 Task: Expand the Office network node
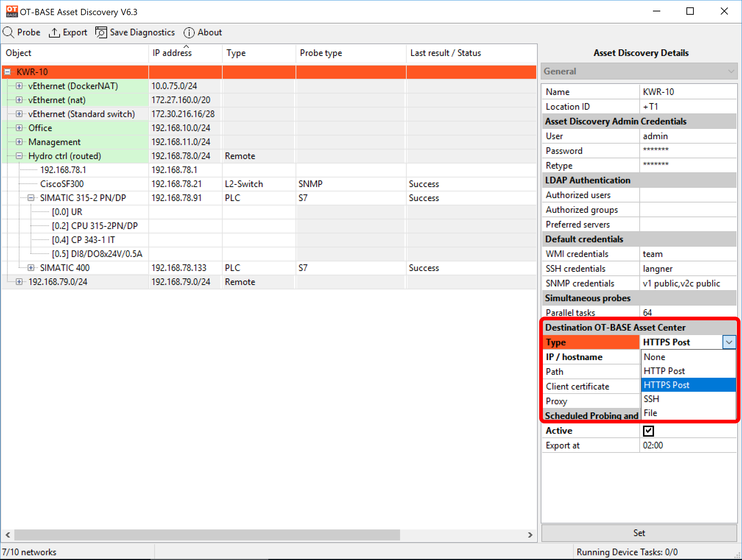(x=19, y=128)
